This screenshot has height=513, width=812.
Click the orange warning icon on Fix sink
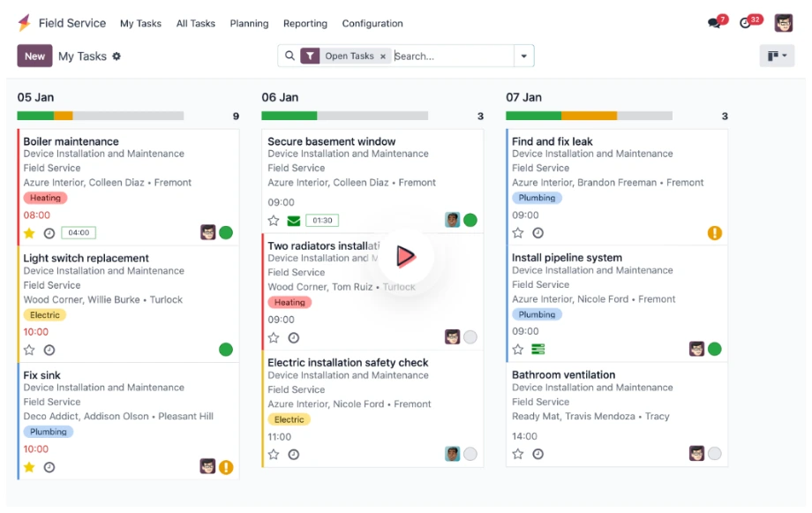click(226, 467)
